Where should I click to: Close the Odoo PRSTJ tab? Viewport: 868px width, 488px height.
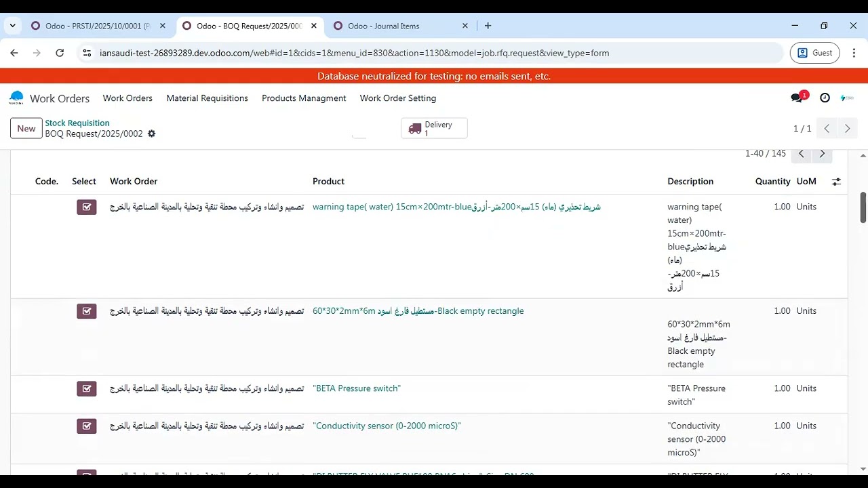click(162, 26)
